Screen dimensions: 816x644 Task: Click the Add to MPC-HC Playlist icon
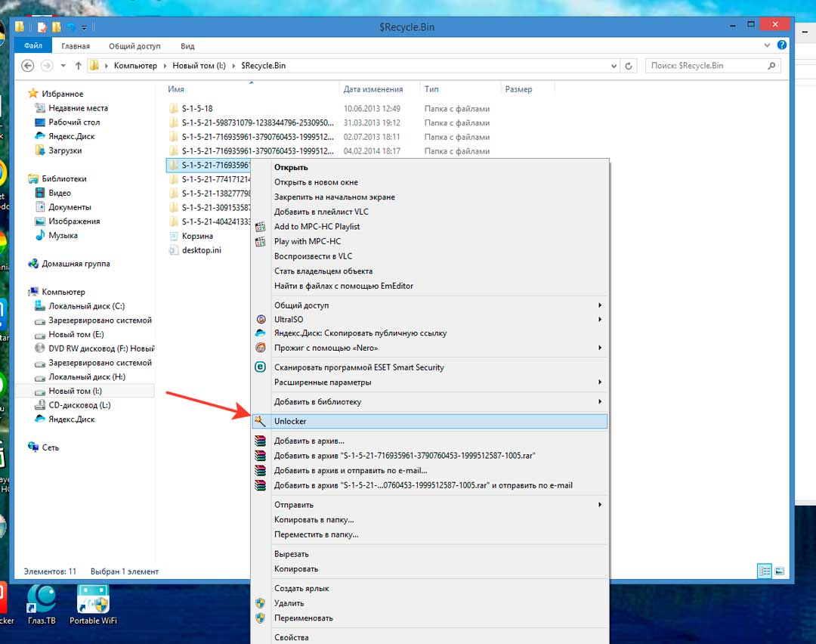coord(260,227)
